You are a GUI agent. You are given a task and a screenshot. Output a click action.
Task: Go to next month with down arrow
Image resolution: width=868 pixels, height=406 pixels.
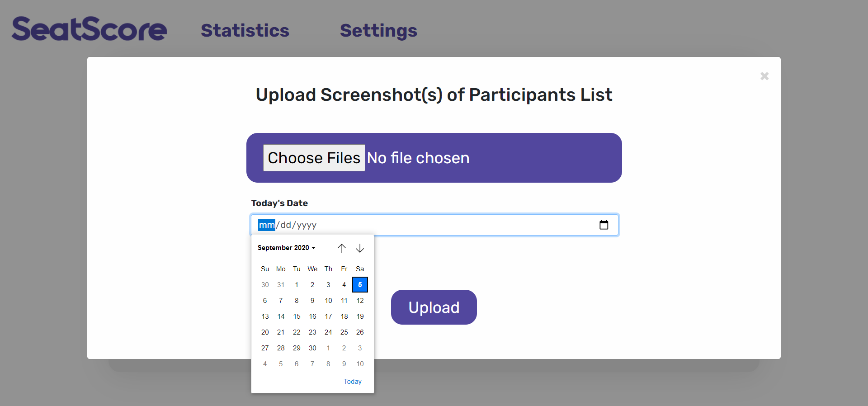(360, 248)
